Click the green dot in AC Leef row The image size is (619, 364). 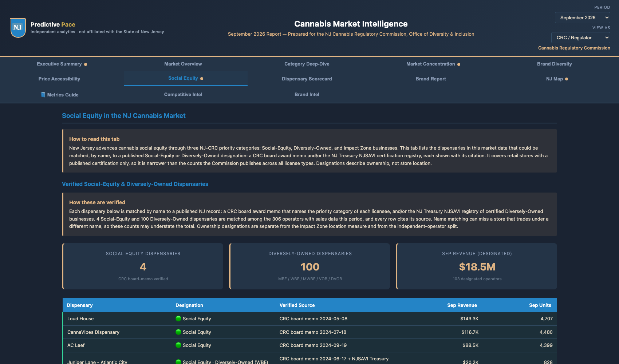pyautogui.click(x=178, y=345)
